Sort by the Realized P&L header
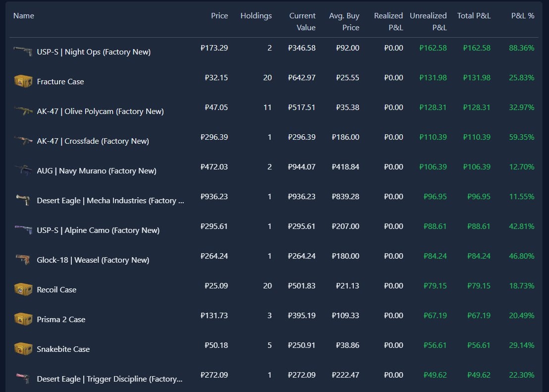The image size is (549, 392). [x=388, y=21]
